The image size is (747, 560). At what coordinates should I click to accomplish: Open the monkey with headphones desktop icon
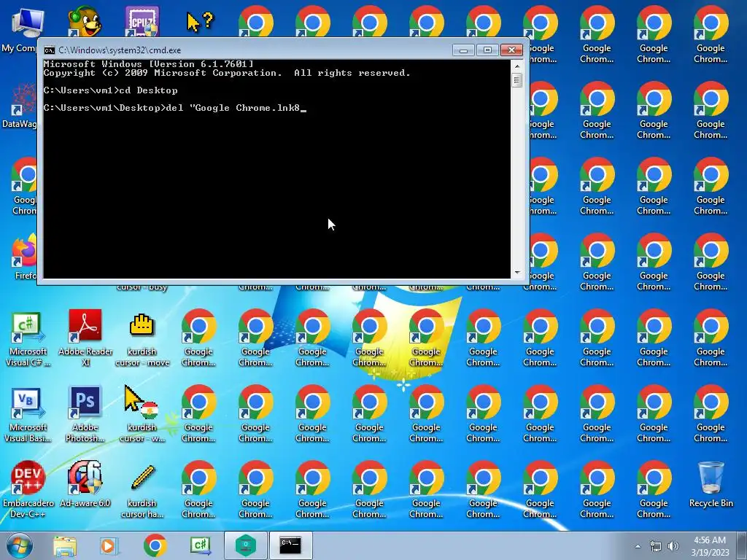85,21
